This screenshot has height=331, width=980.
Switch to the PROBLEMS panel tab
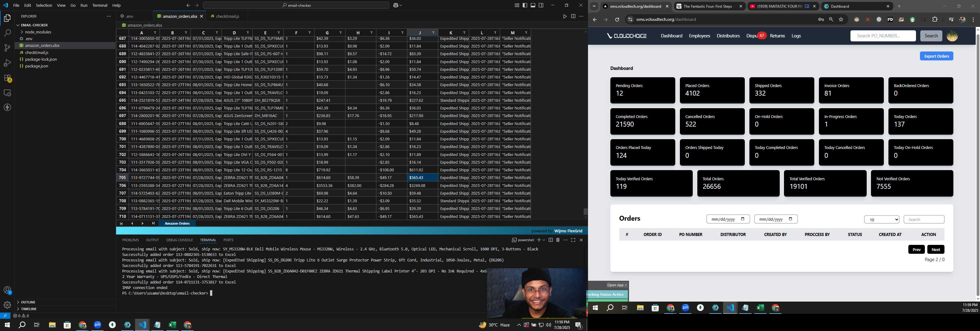coord(130,240)
